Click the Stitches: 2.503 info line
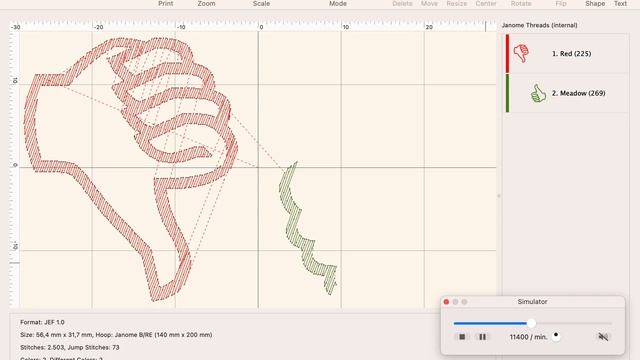 [70, 347]
